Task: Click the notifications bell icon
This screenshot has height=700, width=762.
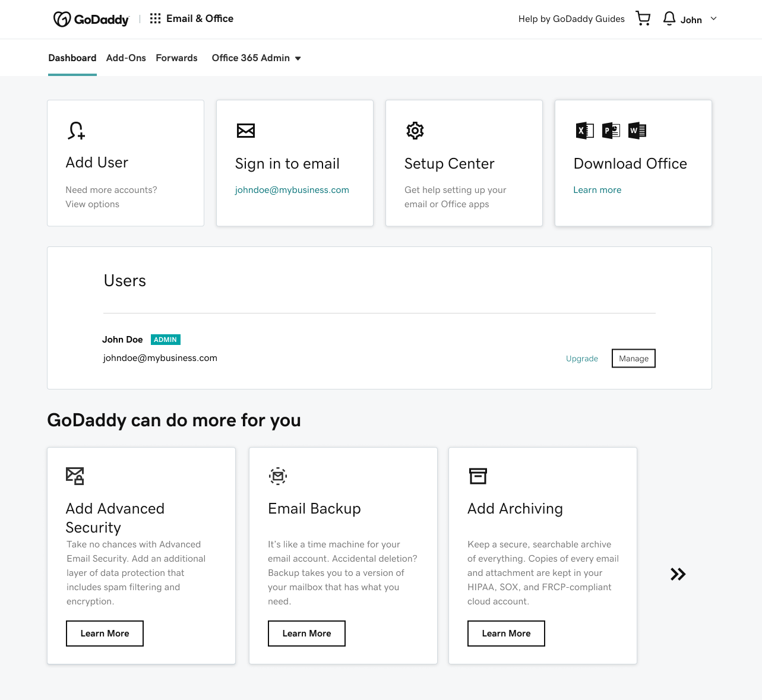Action: pos(669,18)
